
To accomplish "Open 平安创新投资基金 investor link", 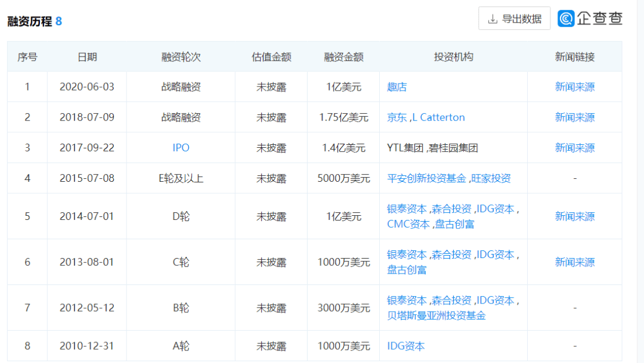I will click(426, 178).
